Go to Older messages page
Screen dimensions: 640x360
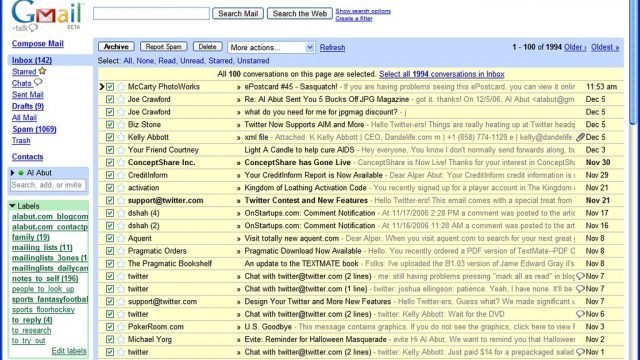pos(575,47)
